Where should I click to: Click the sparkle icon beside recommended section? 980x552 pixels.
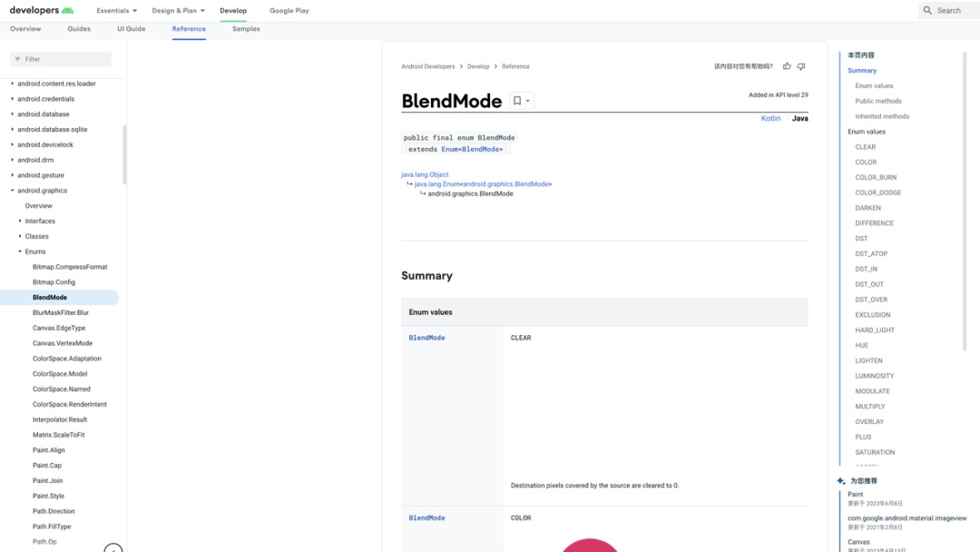pyautogui.click(x=841, y=480)
